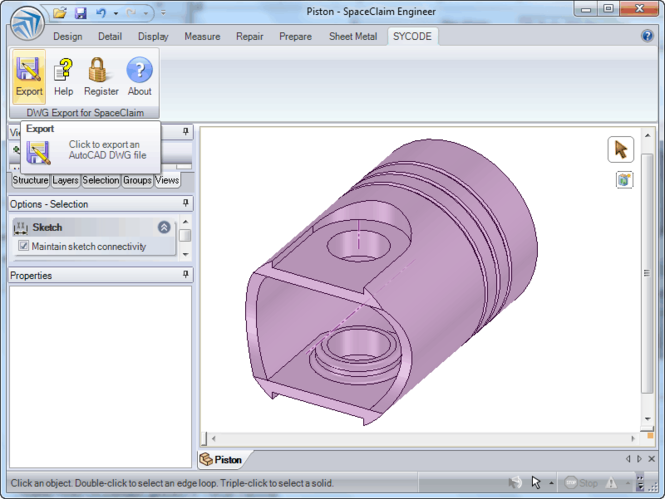Click the viewport vertical scrollbar up arrow

click(x=647, y=136)
